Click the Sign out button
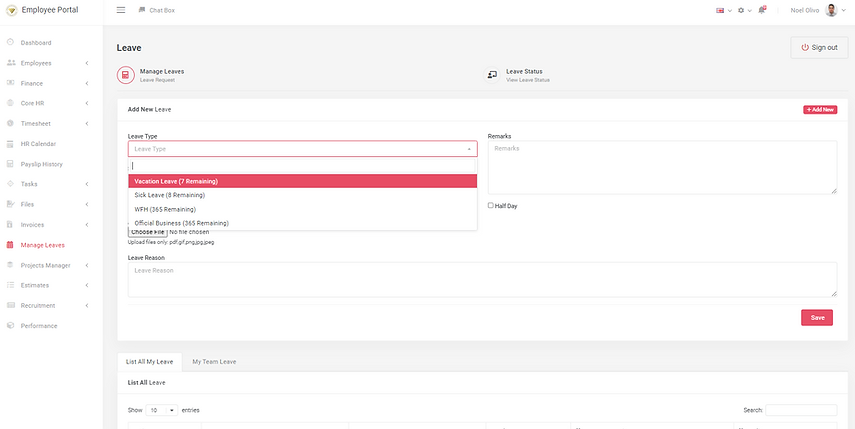Screen dimensions: 855x429 click(819, 47)
